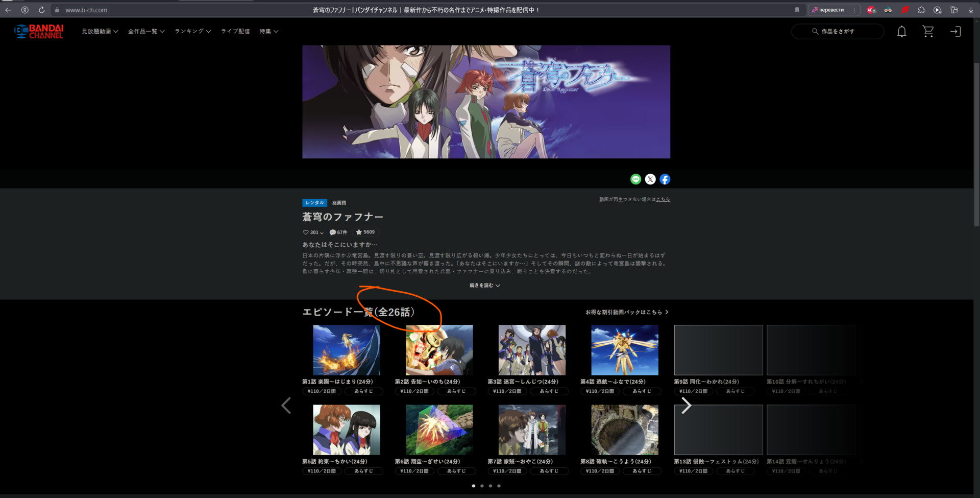Share the page on Facebook
The image size is (980, 498).
[x=665, y=179]
